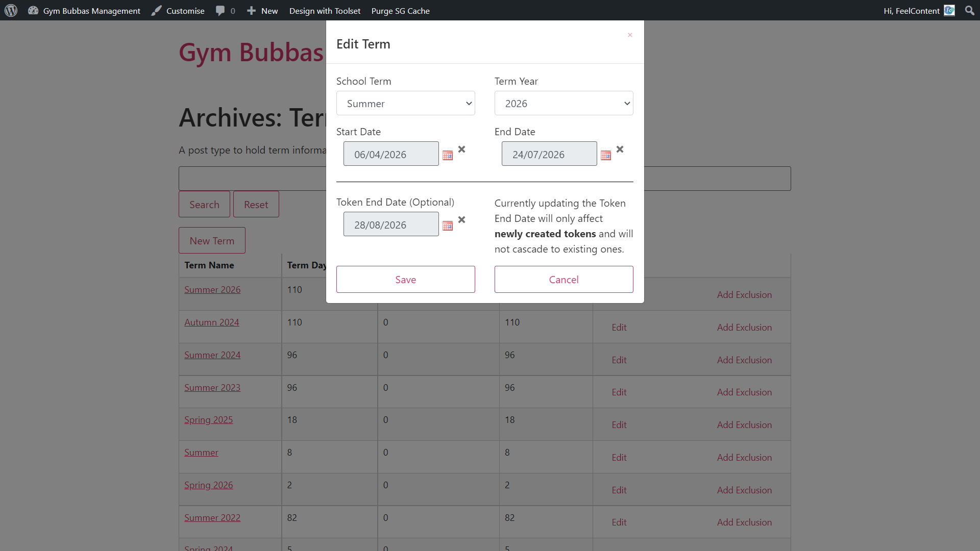Clear the End Date with its X icon

620,149
